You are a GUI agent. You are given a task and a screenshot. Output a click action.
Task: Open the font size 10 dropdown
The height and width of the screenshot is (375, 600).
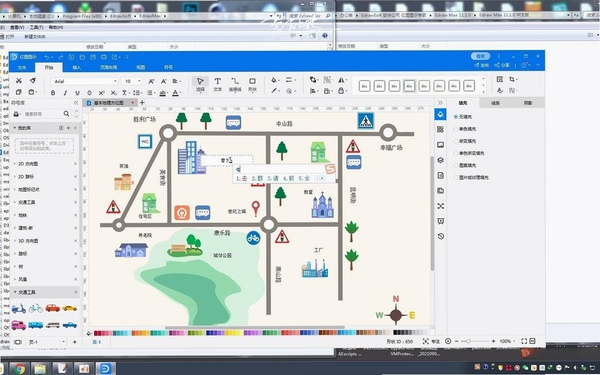[132, 81]
